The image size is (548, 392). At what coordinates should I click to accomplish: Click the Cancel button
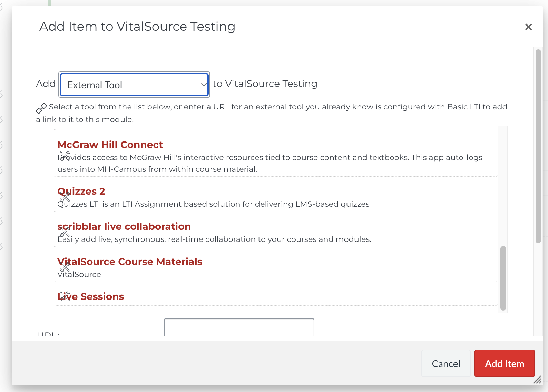(446, 363)
